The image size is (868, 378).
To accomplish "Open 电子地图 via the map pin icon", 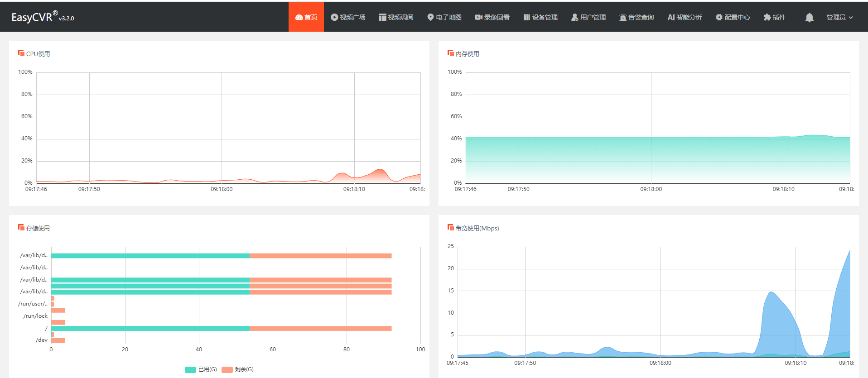I will pyautogui.click(x=430, y=17).
